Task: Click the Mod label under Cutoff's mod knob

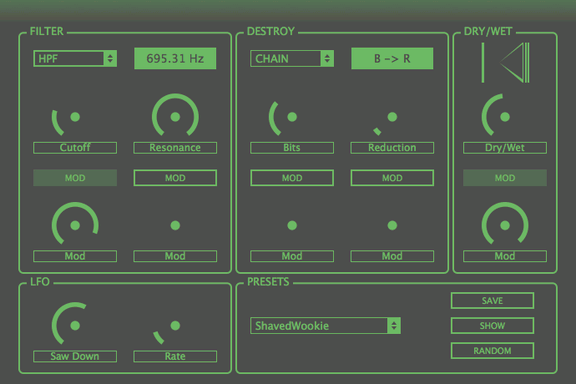Action: pos(75,256)
